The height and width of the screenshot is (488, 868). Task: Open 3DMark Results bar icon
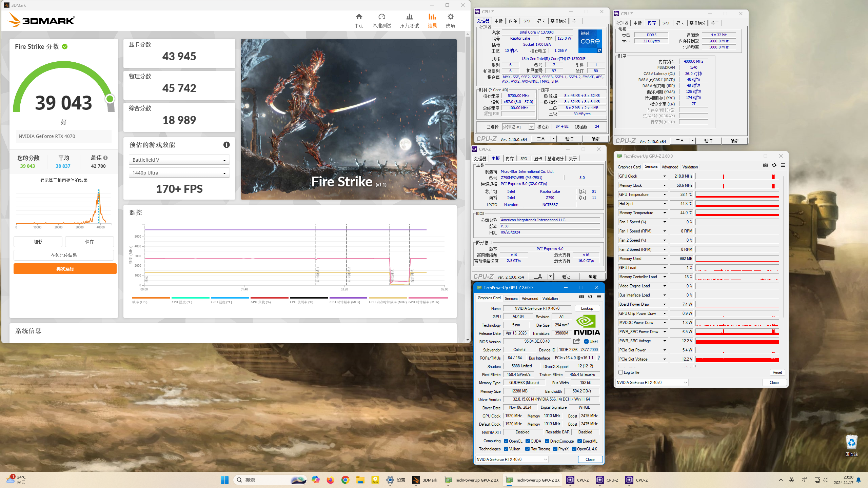tap(432, 17)
